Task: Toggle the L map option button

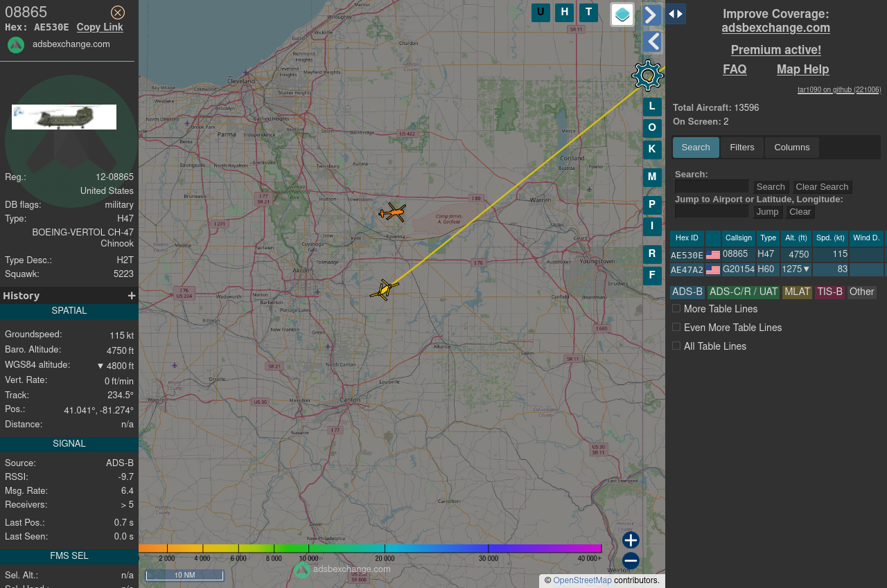Action: coord(652,107)
